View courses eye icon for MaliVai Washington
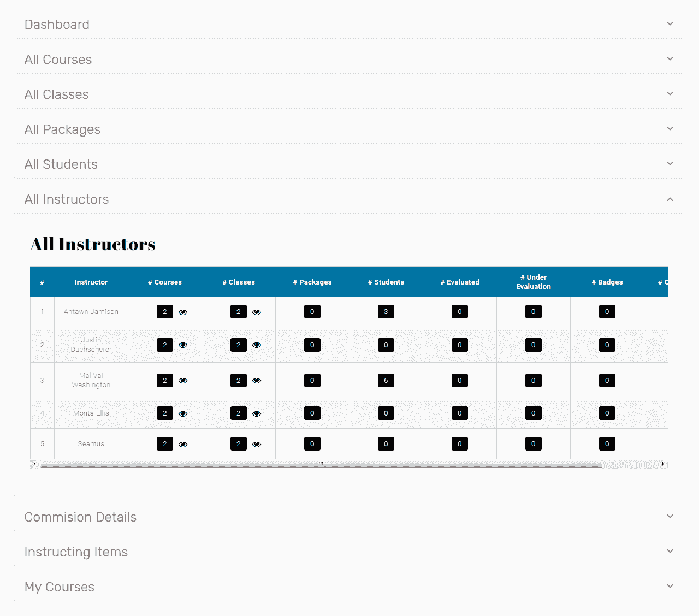 183,381
